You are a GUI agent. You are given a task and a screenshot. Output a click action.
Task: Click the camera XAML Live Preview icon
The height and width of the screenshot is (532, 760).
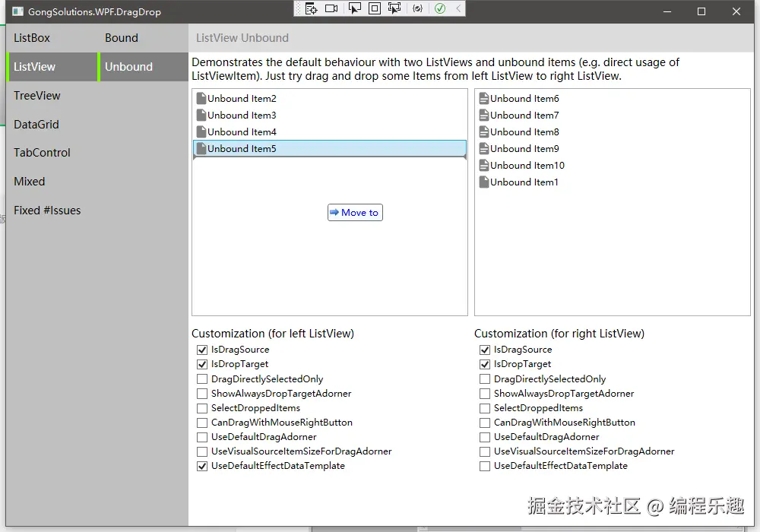331,8
